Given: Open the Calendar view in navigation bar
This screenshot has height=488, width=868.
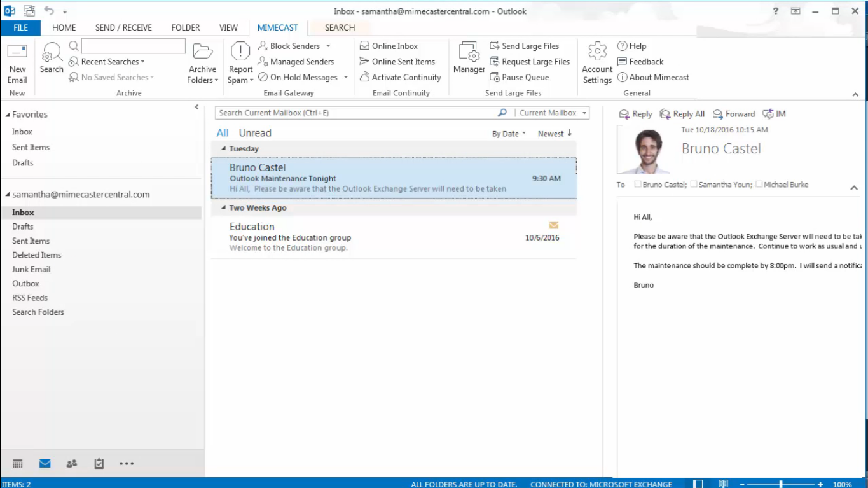Looking at the screenshot, I should 18,464.
